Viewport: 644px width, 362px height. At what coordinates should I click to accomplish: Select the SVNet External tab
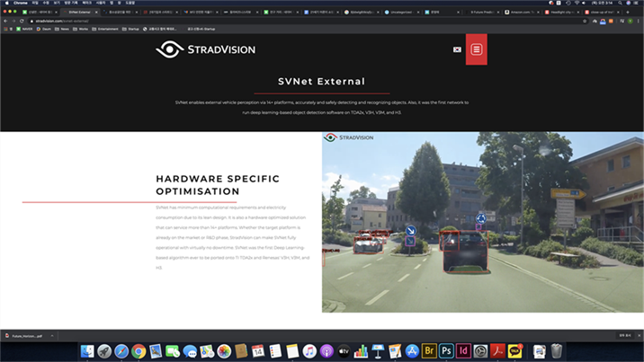pyautogui.click(x=79, y=12)
